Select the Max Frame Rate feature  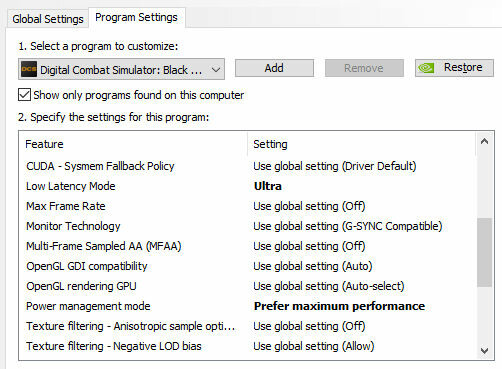point(66,206)
